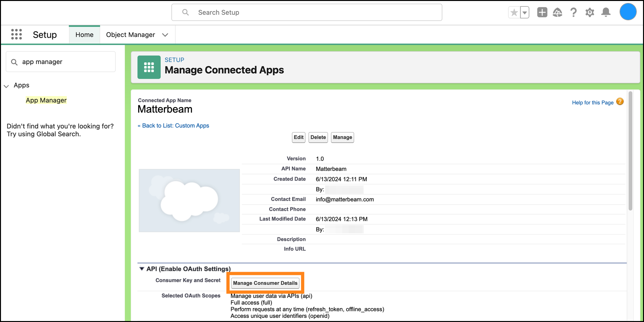Open Help for this Page link

(x=592, y=103)
